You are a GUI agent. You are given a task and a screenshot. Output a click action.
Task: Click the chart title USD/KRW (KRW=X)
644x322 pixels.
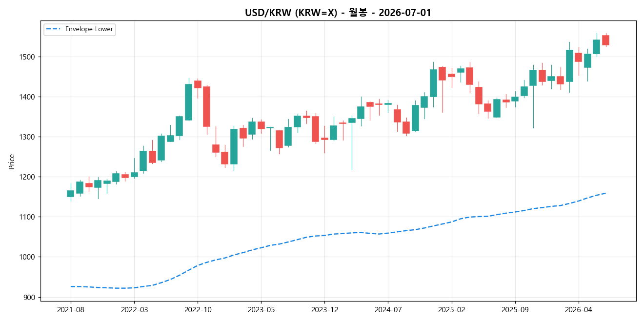[x=338, y=13]
